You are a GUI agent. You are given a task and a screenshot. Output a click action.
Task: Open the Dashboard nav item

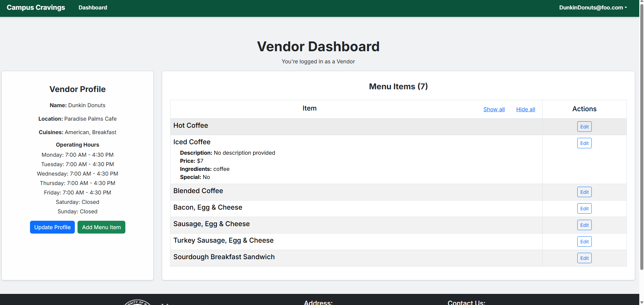pyautogui.click(x=93, y=7)
